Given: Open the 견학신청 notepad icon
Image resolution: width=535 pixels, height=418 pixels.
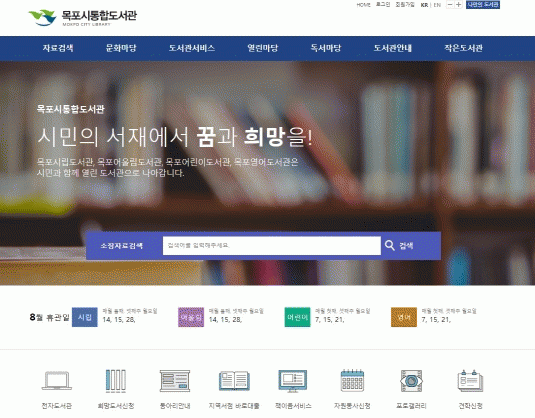Looking at the screenshot, I should pyautogui.click(x=470, y=381).
